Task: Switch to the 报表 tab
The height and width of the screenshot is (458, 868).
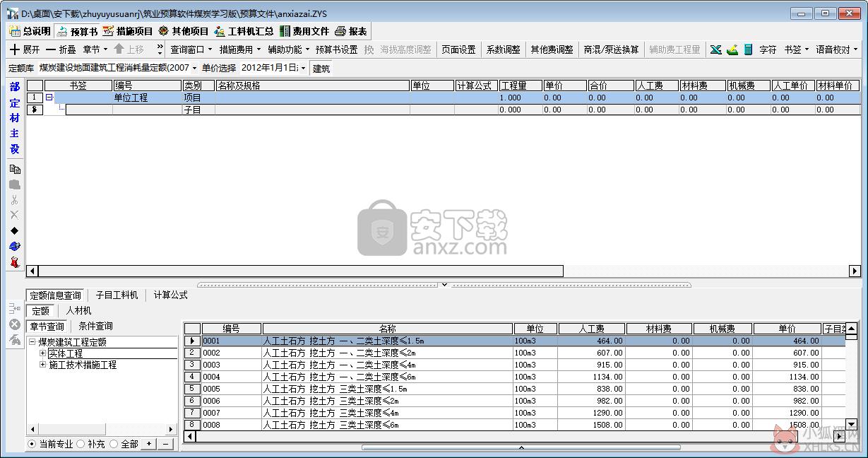Action: [351, 31]
